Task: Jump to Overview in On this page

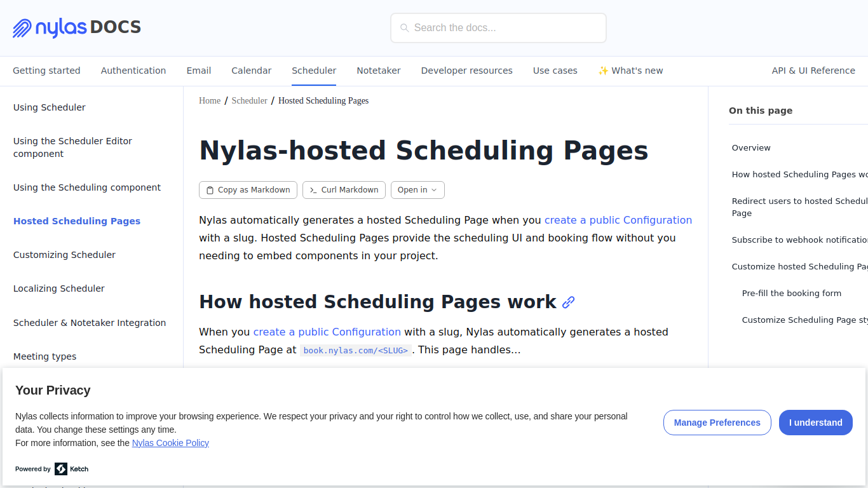Action: click(751, 147)
